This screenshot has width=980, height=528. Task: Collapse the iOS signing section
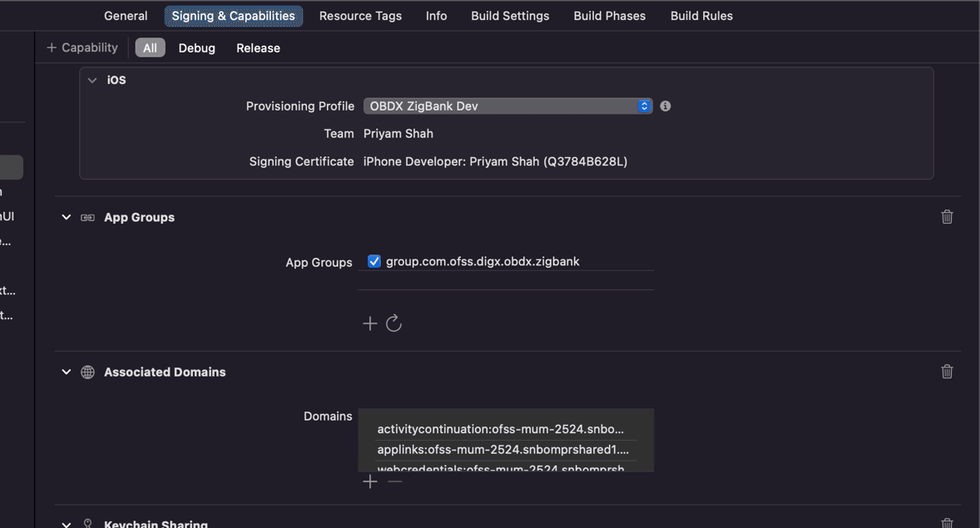point(92,80)
